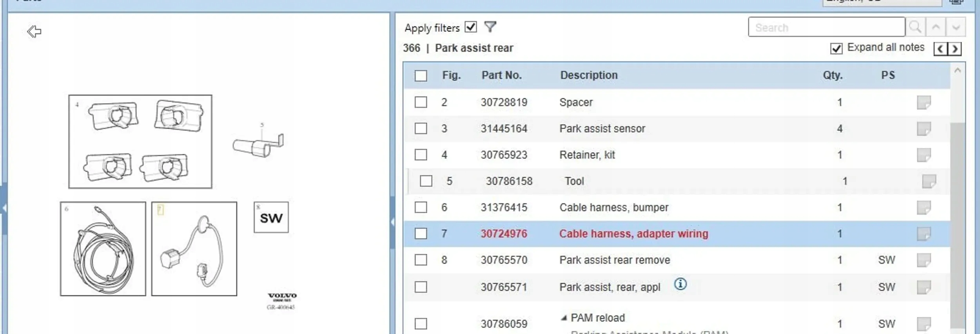
Task: Open note icon for Park assist sensor
Action: pyautogui.click(x=924, y=129)
